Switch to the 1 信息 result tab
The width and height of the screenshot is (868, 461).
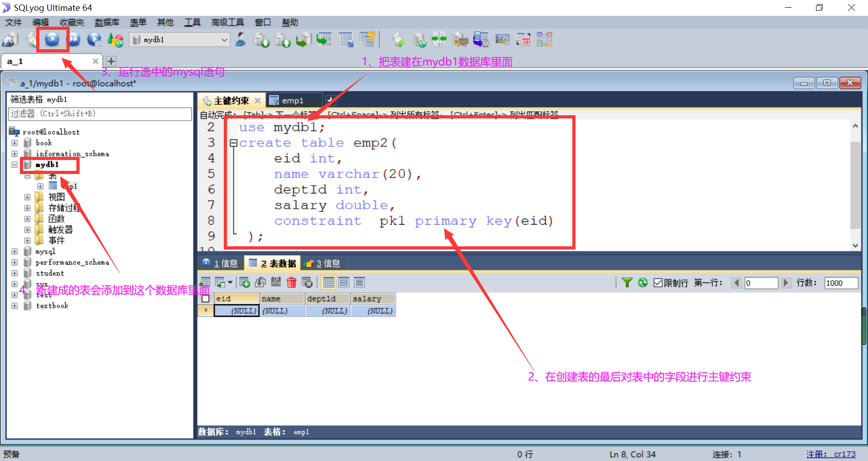pyautogui.click(x=221, y=263)
